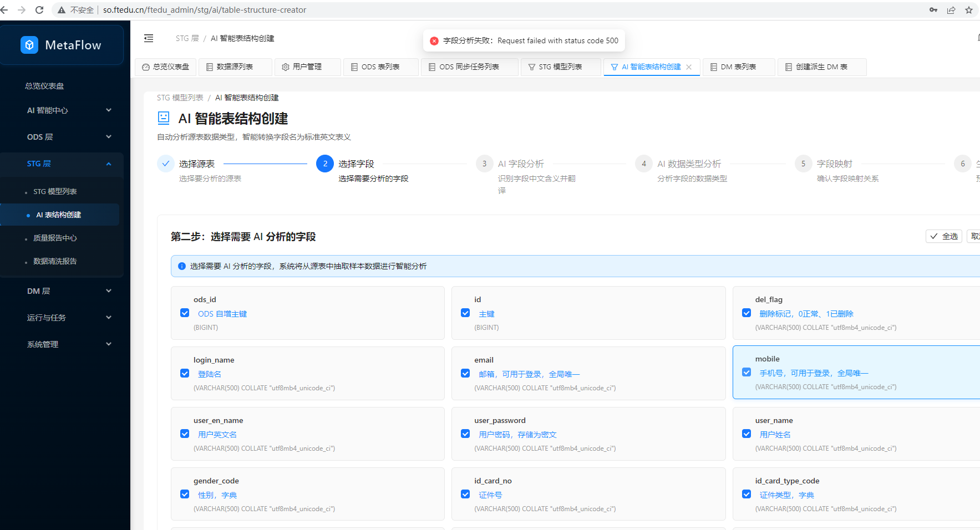This screenshot has height=530, width=980.
Task: Open the 用户管理 tab
Action: [307, 67]
